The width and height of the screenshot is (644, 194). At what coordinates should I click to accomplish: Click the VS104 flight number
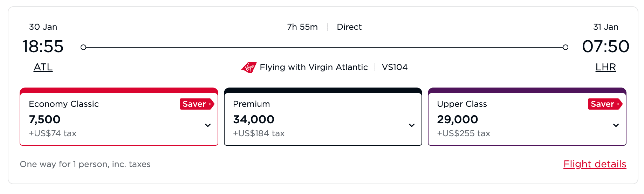point(395,67)
